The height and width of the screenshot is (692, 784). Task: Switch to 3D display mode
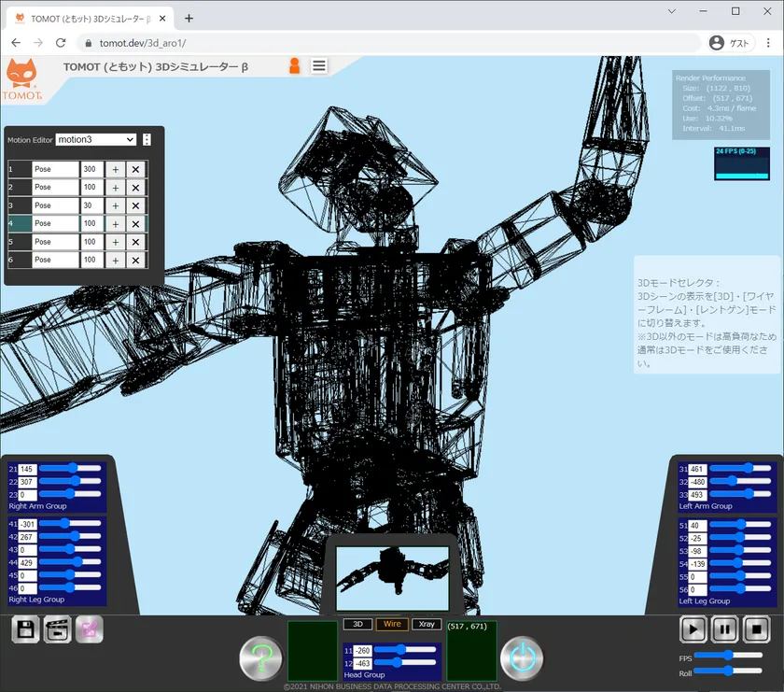click(x=357, y=624)
